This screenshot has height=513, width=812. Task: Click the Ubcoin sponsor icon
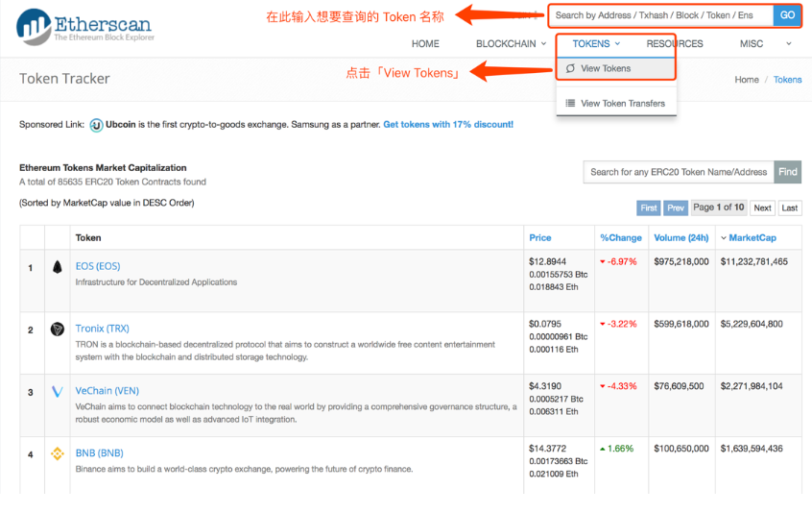click(x=96, y=125)
